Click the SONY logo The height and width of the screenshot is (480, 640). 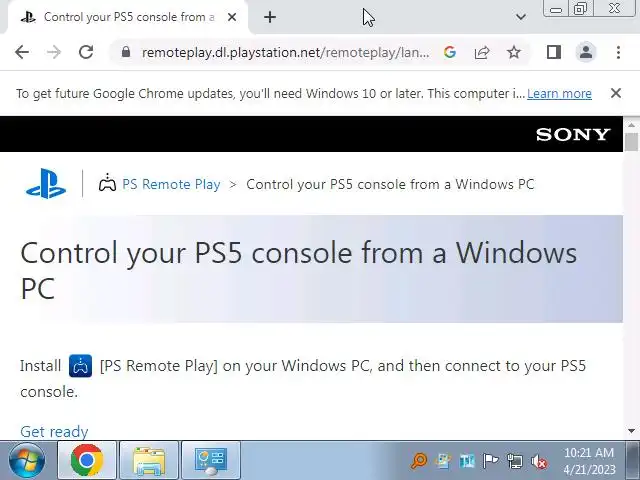[x=573, y=134]
